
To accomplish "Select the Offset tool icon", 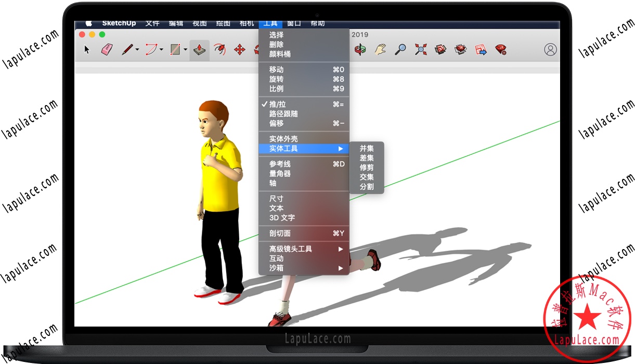I will click(x=220, y=50).
